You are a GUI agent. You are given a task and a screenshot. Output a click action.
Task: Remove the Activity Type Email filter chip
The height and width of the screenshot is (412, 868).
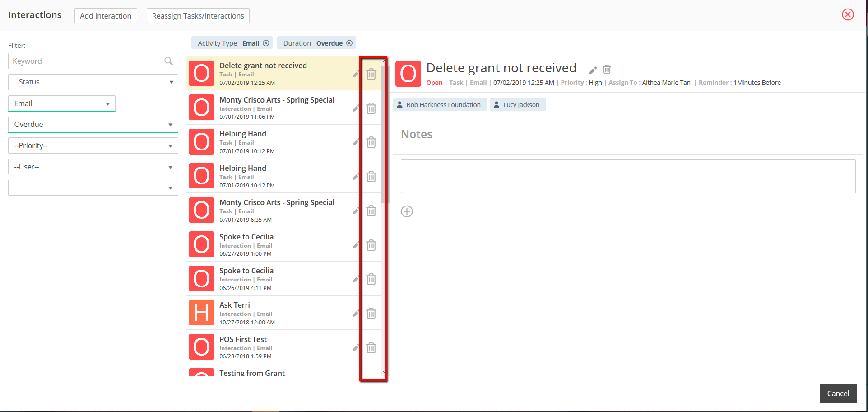click(x=266, y=43)
